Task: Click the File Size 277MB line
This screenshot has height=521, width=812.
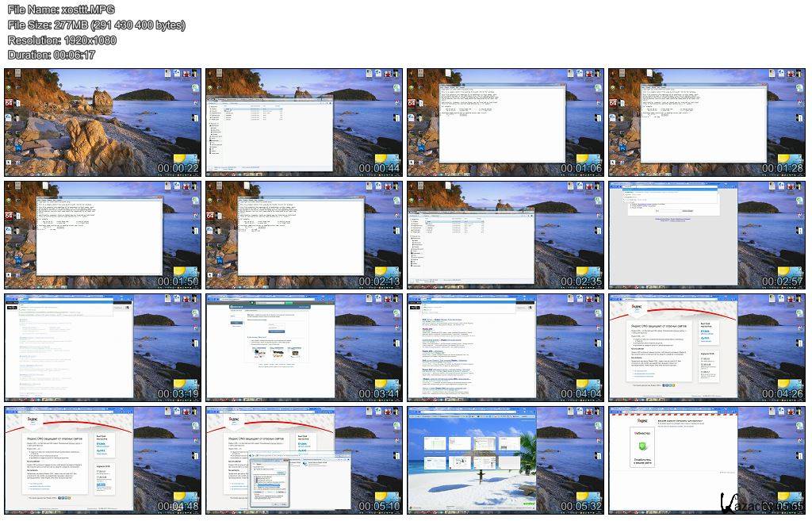Action: (96, 25)
